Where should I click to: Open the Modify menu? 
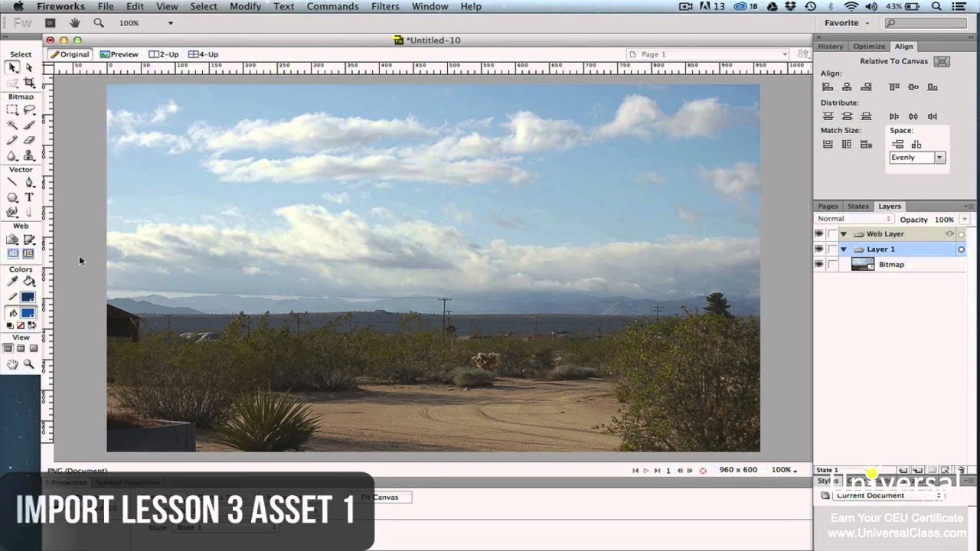coord(246,6)
